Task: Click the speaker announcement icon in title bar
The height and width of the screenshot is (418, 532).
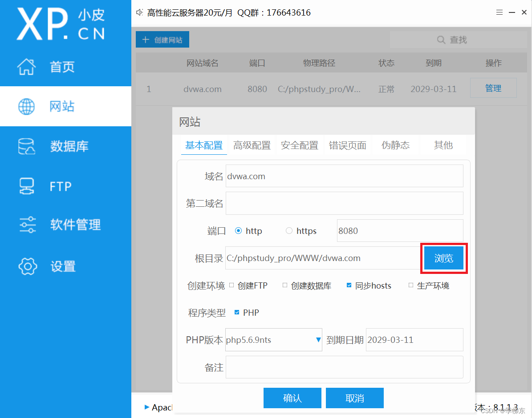Action: tap(139, 12)
